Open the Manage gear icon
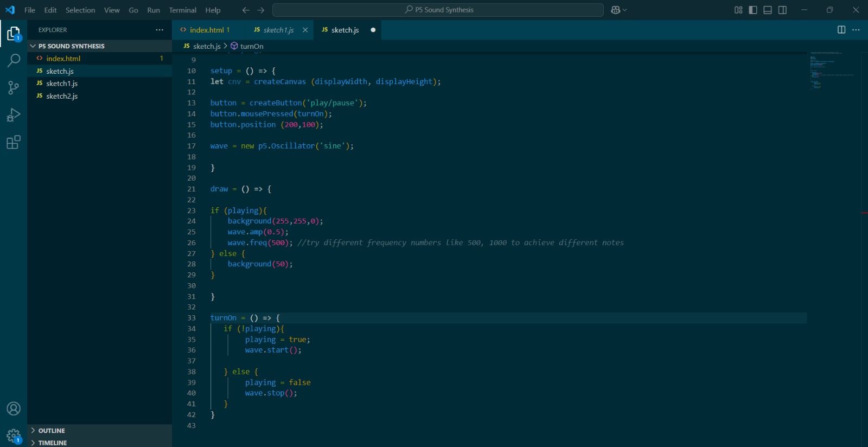Viewport: 868px width, 447px height. click(14, 436)
